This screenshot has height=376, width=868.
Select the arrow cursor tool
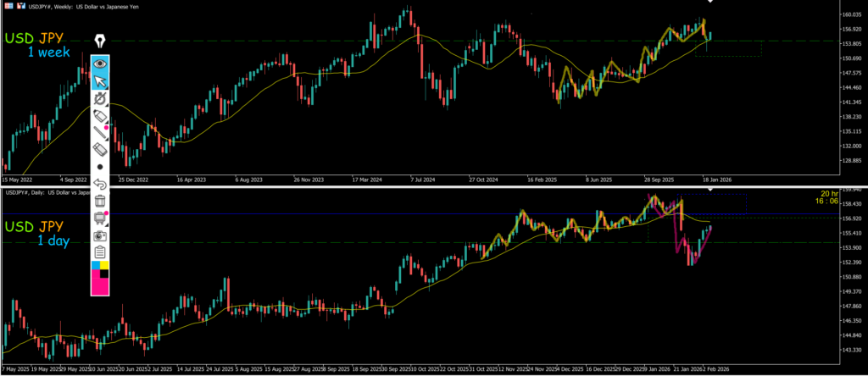(101, 81)
